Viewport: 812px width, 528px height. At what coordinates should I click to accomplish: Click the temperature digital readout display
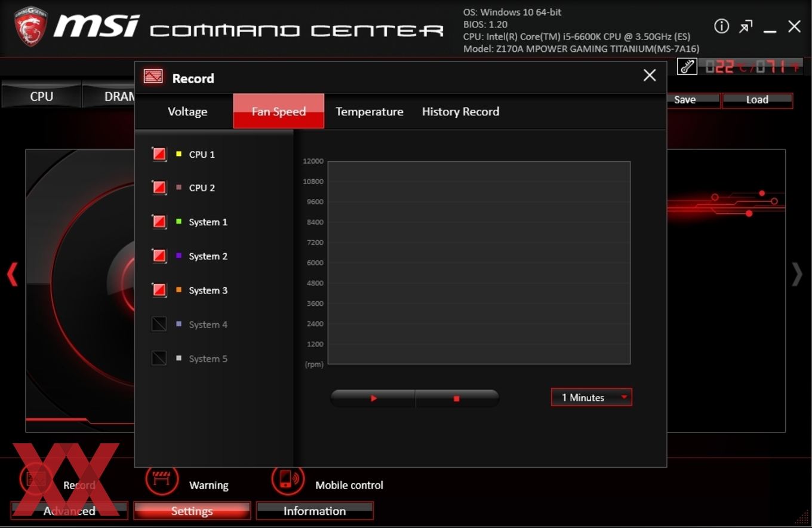point(752,66)
